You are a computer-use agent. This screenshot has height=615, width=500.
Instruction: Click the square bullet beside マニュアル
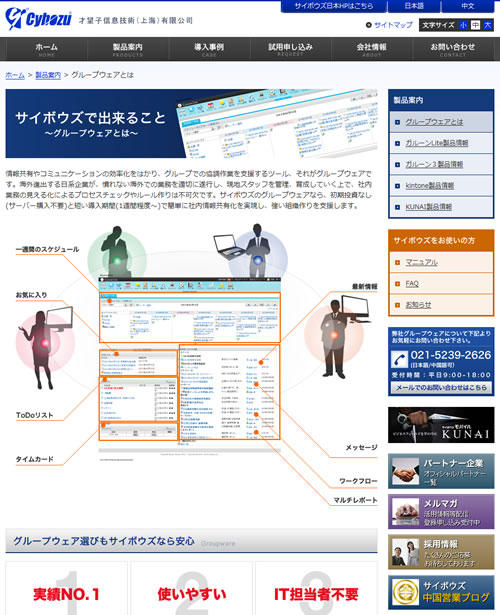pyautogui.click(x=397, y=262)
